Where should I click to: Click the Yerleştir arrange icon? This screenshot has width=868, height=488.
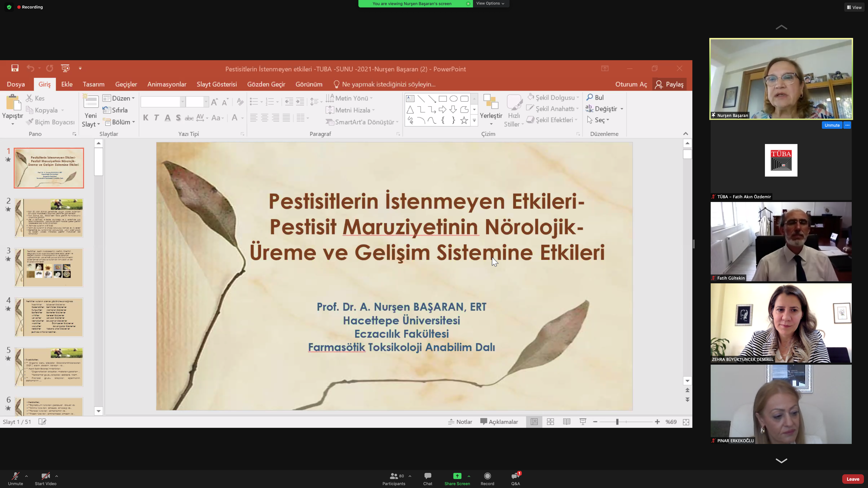pos(491,102)
